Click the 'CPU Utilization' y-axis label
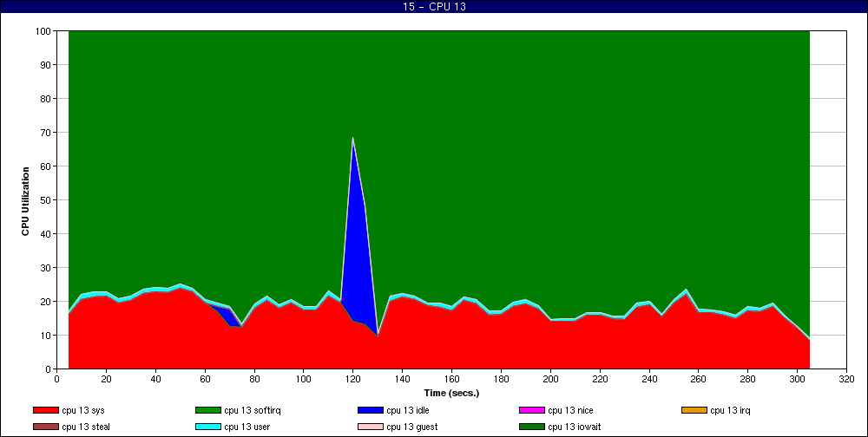This screenshot has width=868, height=437. [25, 201]
